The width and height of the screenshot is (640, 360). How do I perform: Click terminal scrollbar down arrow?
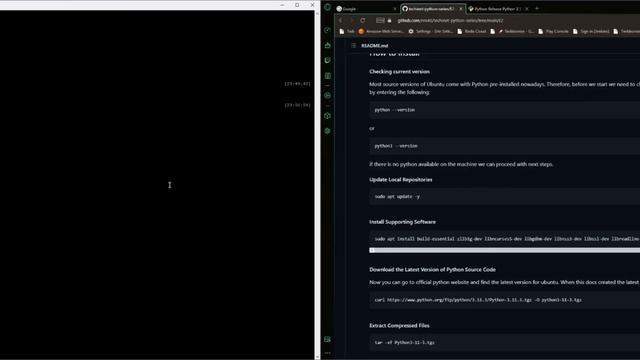(317, 357)
